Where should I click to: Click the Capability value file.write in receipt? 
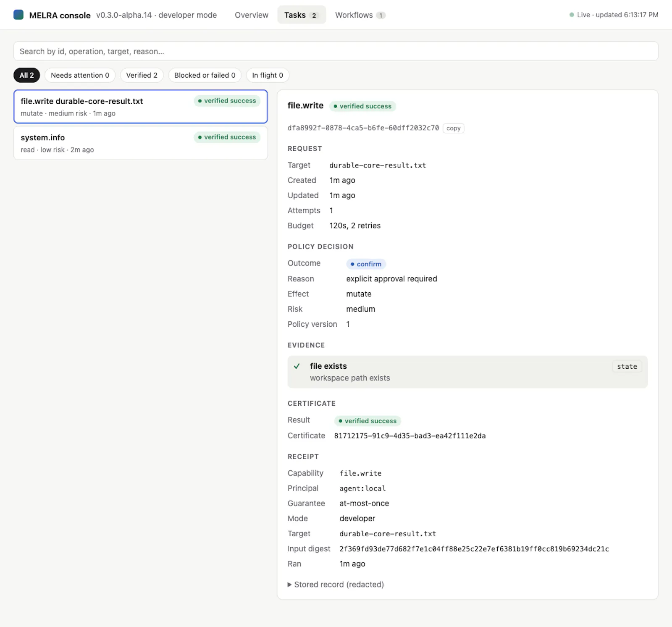click(360, 473)
